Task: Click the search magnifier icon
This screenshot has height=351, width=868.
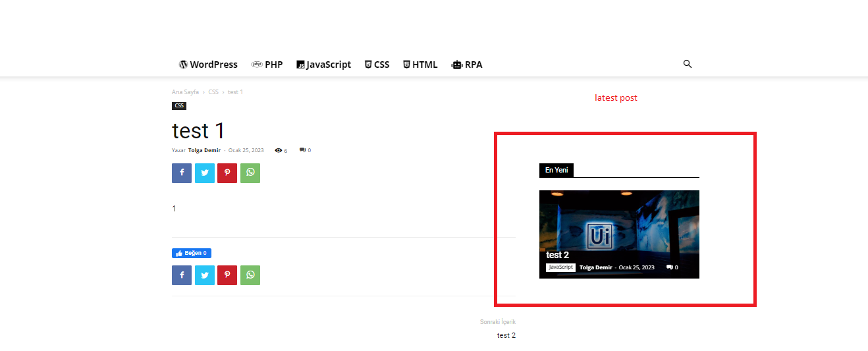Action: (x=688, y=64)
